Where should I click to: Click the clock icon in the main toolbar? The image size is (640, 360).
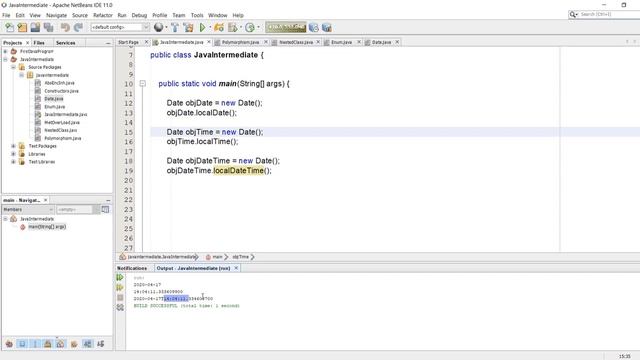tap(250, 27)
